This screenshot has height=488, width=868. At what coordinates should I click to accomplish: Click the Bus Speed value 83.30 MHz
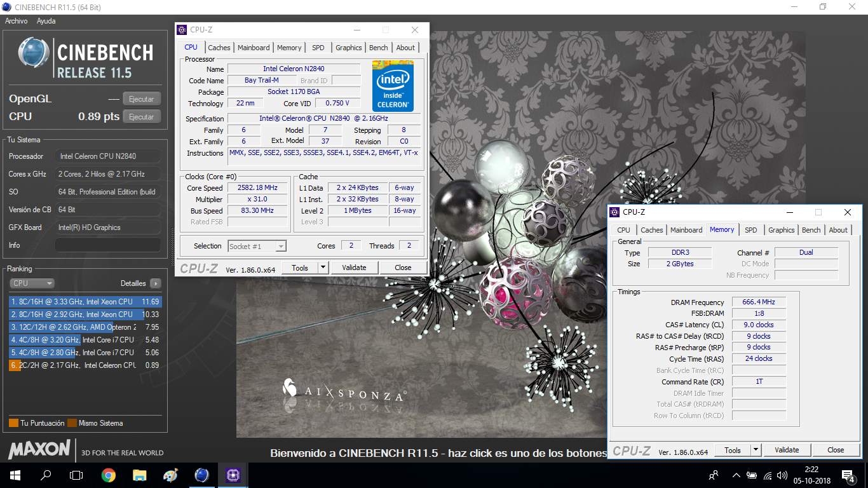pyautogui.click(x=259, y=211)
